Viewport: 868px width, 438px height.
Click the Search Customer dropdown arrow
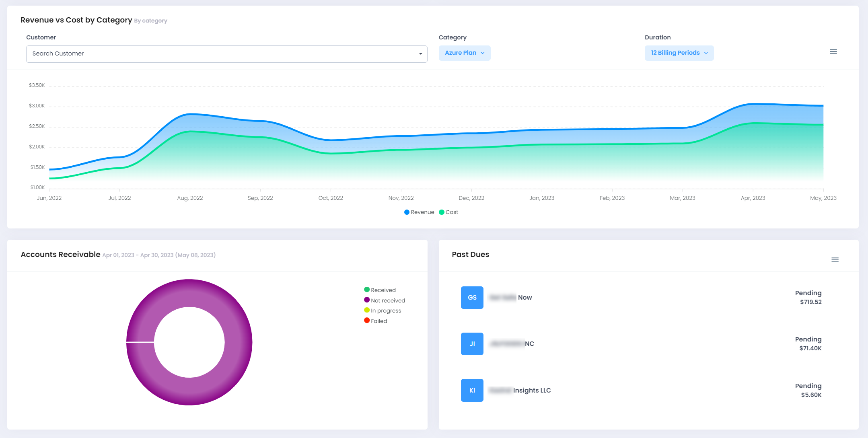point(420,54)
